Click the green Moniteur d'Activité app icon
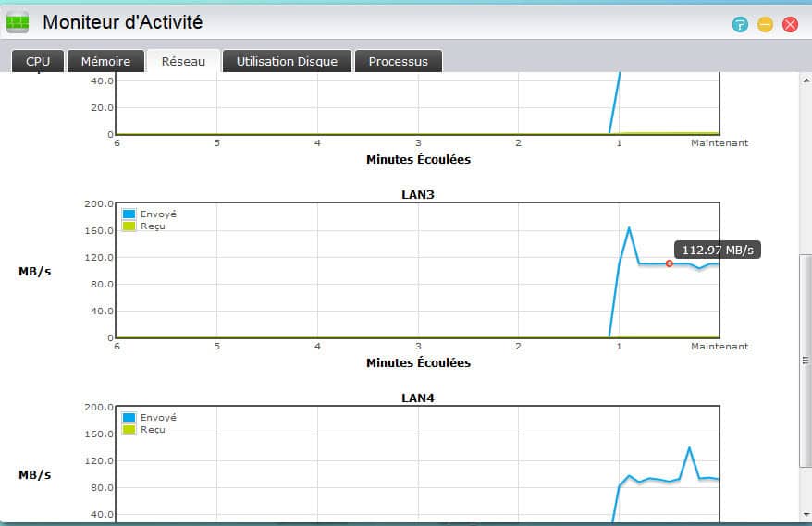812x526 pixels. pos(18,22)
